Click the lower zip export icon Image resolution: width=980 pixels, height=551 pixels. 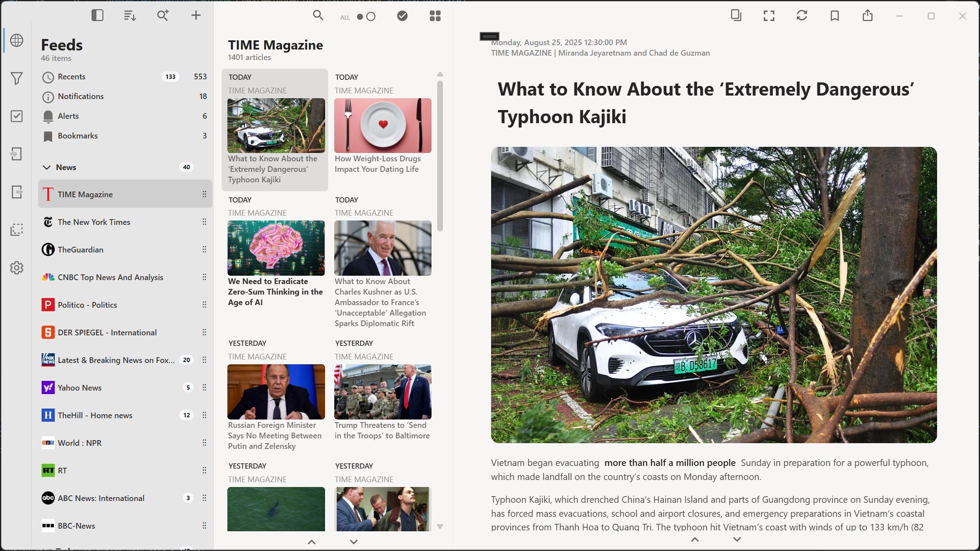coord(17,192)
